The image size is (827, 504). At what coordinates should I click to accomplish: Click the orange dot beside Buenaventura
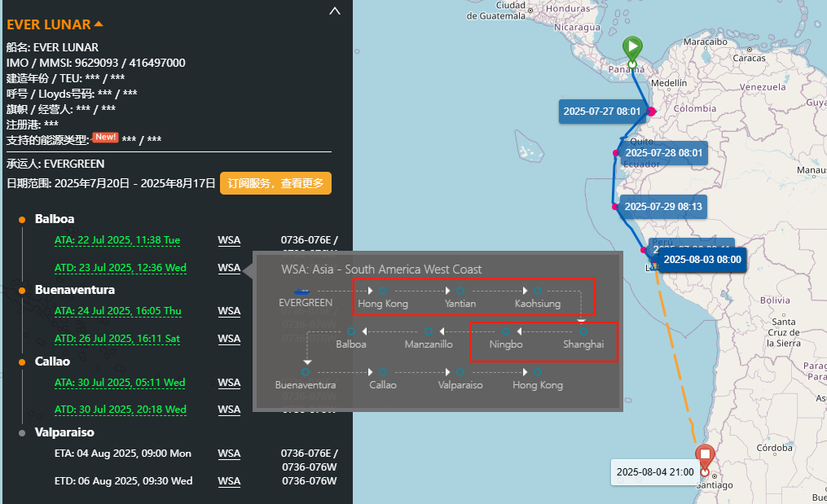pyautogui.click(x=22, y=291)
